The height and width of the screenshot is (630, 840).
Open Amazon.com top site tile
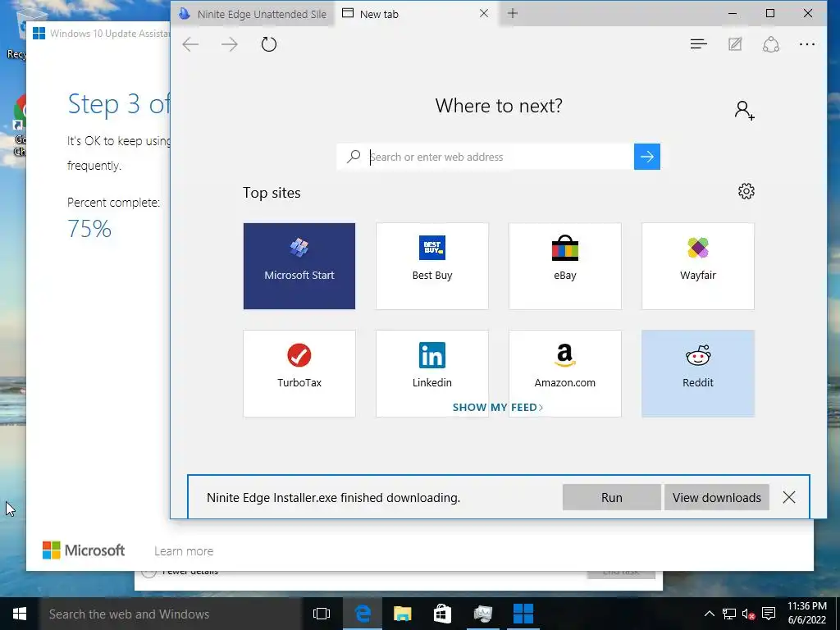[564, 373]
